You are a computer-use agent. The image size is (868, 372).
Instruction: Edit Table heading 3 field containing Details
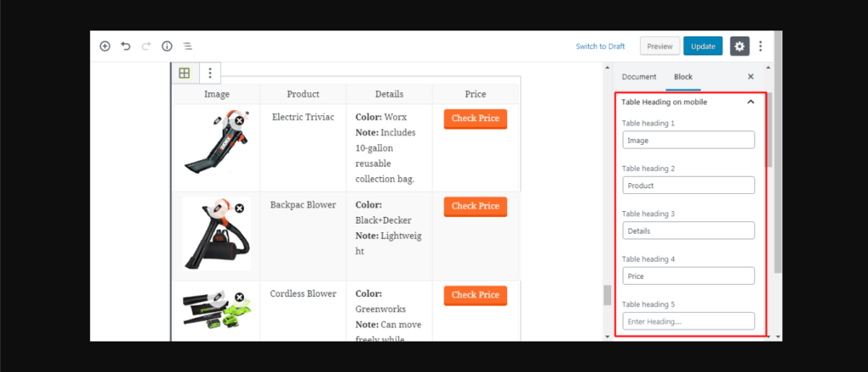pos(688,230)
